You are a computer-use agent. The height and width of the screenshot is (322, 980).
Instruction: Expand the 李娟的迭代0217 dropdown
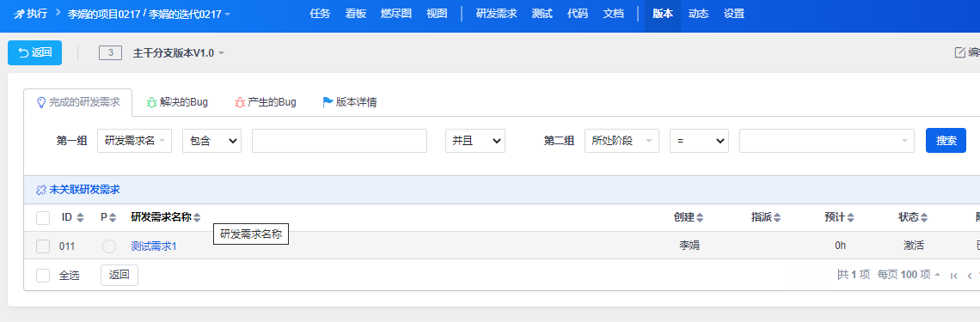point(189,14)
